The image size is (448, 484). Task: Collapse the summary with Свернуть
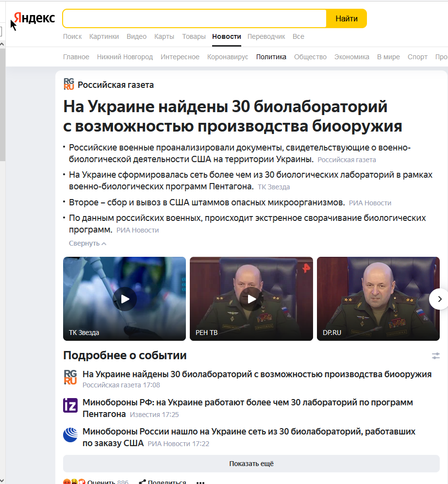coord(87,243)
